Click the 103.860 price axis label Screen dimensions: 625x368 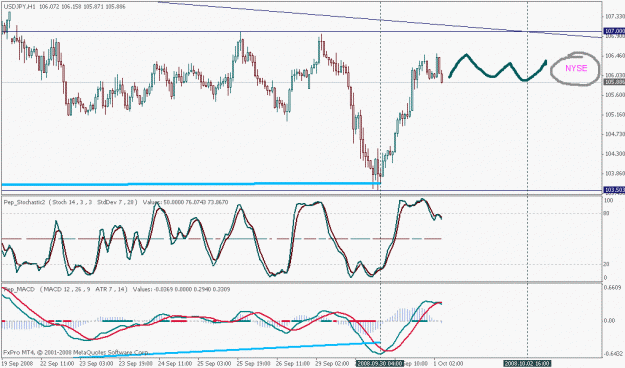615,173
